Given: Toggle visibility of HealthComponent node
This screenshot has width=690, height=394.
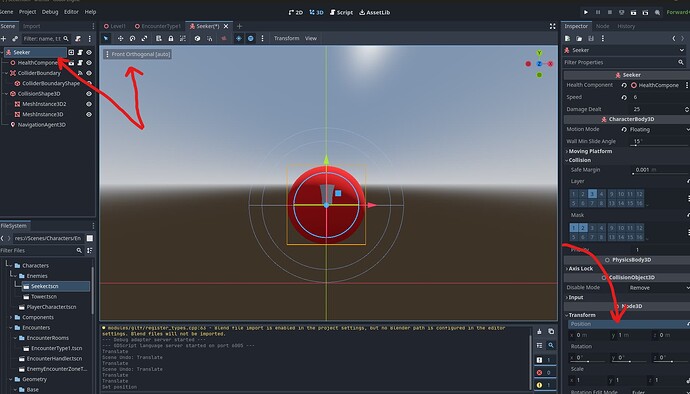Looking at the screenshot, I should click(x=89, y=63).
